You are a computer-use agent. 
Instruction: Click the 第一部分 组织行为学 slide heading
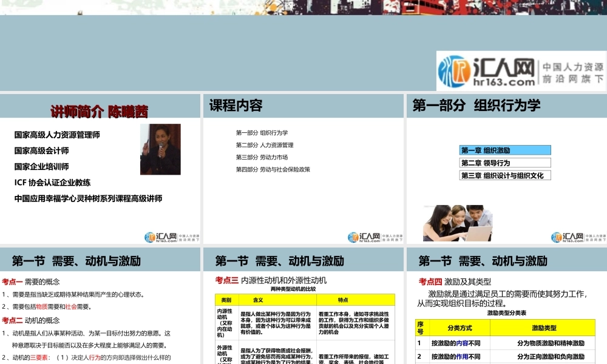tap(476, 105)
